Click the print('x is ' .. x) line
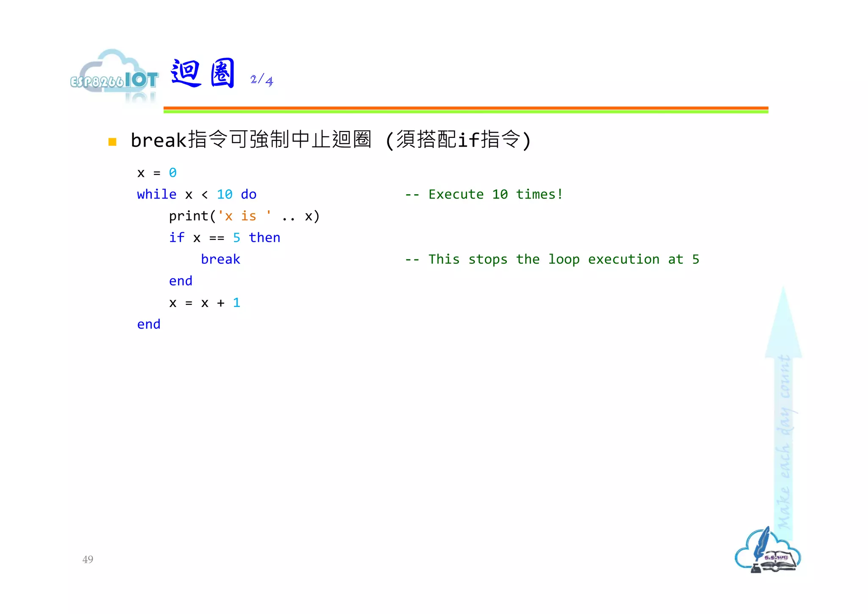 [x=244, y=216]
